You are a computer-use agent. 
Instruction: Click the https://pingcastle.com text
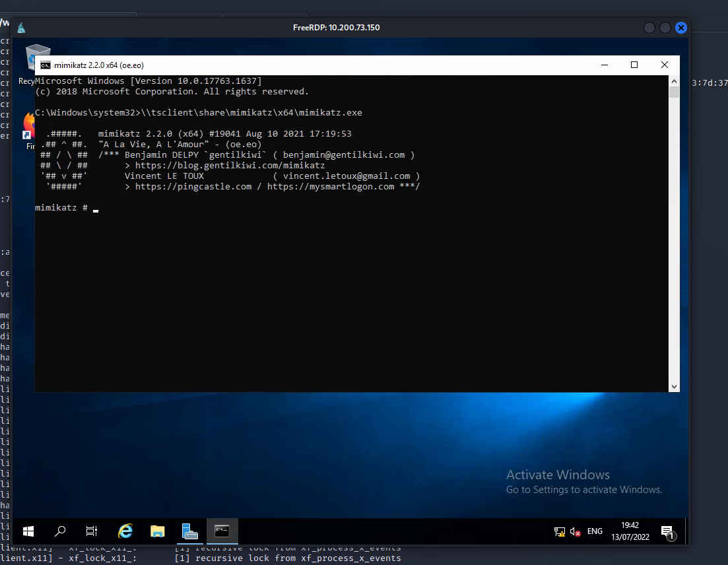click(x=193, y=187)
